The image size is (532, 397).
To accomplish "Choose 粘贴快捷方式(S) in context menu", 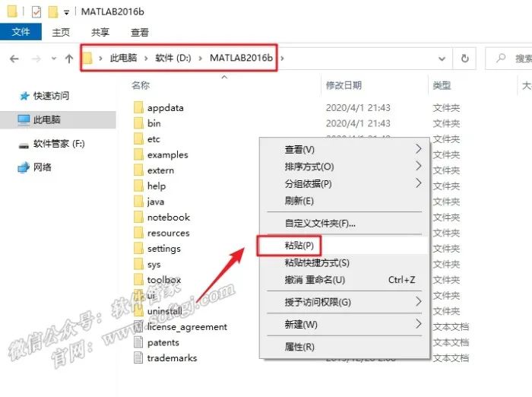I will pyautogui.click(x=344, y=262).
